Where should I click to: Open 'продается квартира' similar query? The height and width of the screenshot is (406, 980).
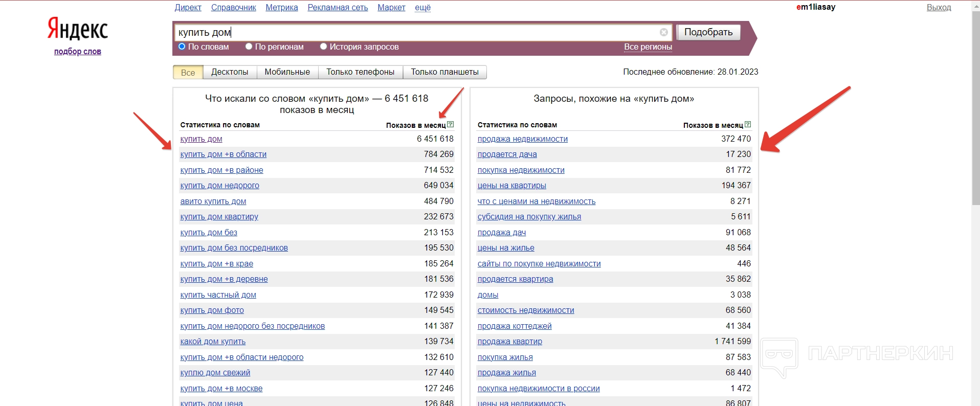(515, 279)
